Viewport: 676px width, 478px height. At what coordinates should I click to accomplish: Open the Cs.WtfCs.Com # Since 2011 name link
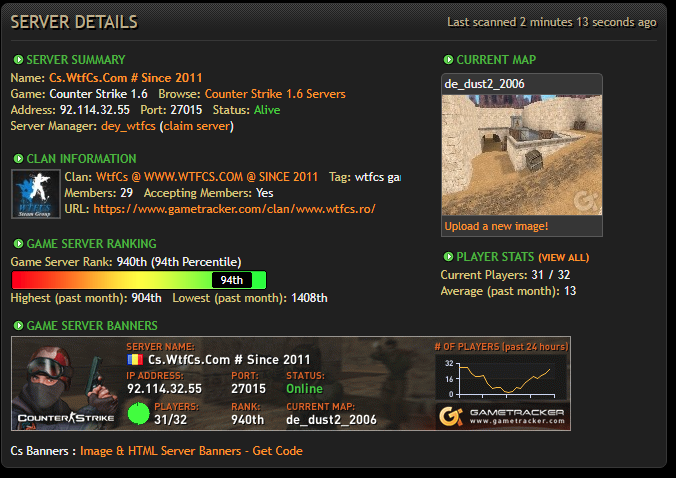click(125, 77)
